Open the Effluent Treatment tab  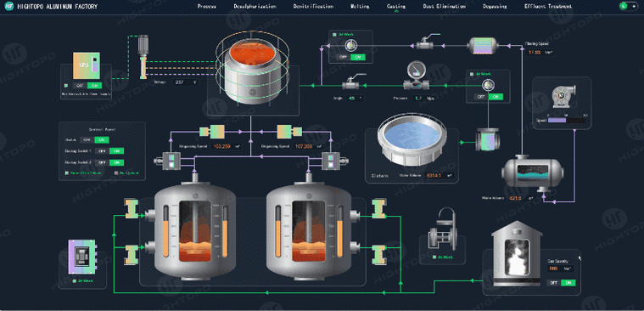point(548,7)
